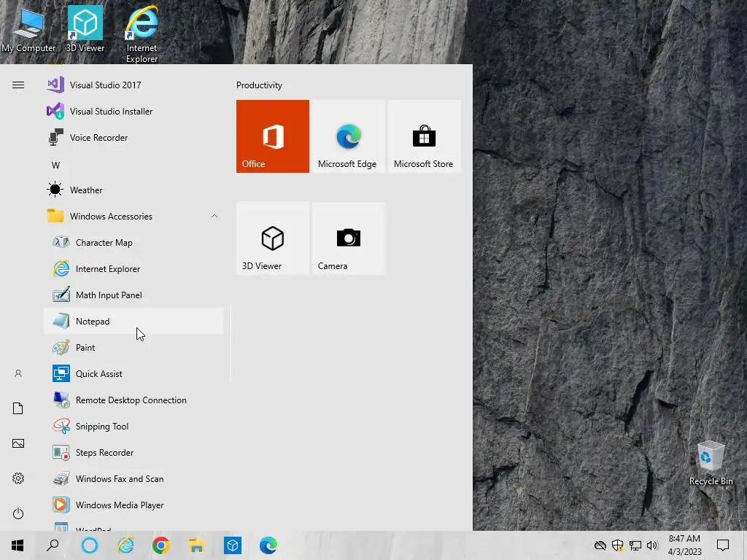The image size is (747, 560).
Task: Launch Internet Explorer from Windows Accessories
Action: [133, 268]
